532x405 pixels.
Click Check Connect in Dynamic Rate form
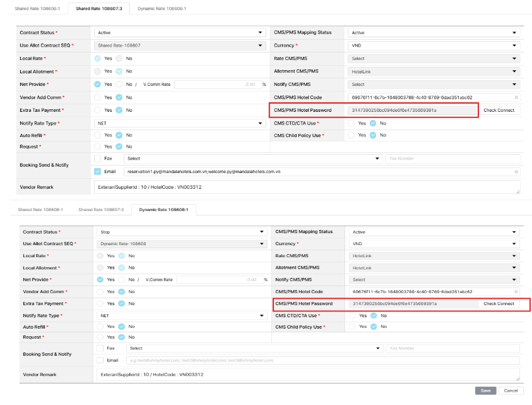coord(499,304)
